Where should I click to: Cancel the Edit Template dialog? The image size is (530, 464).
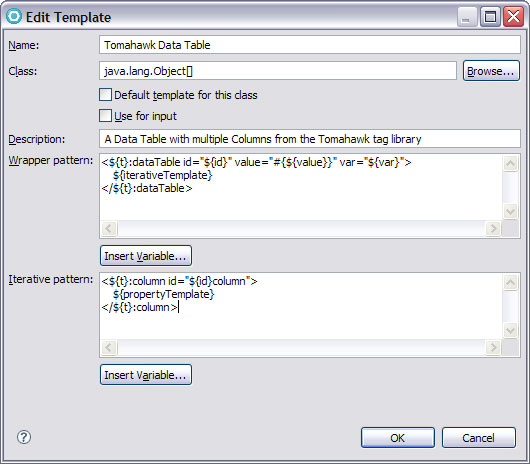click(x=479, y=438)
